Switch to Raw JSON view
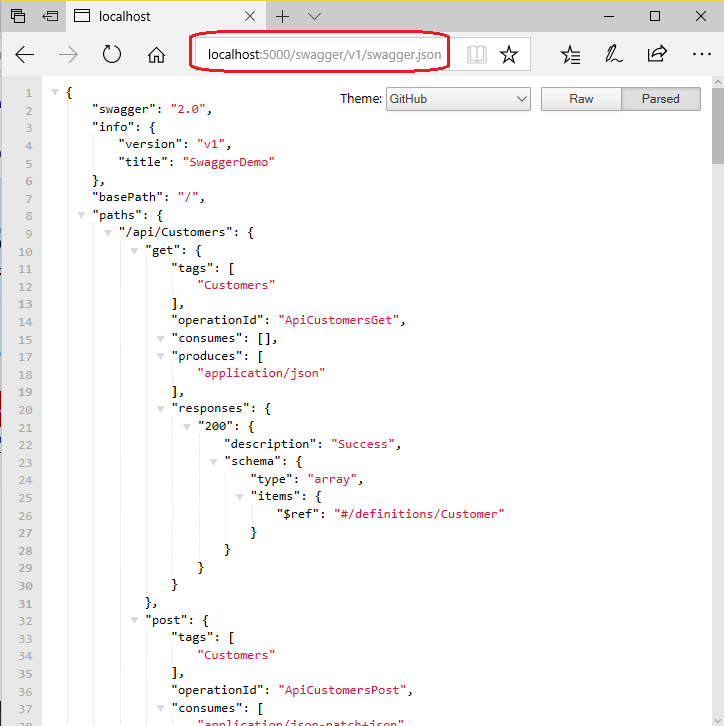This screenshot has height=726, width=724. 581,99
